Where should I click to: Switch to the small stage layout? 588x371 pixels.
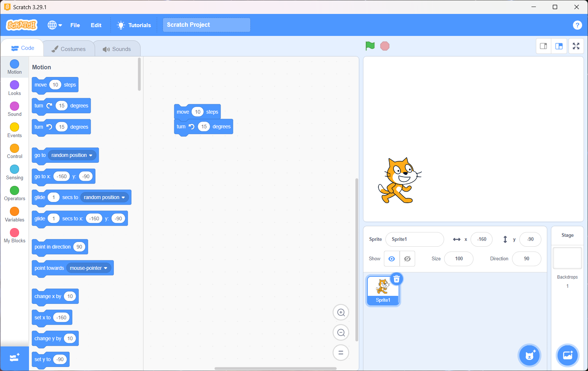coord(543,46)
